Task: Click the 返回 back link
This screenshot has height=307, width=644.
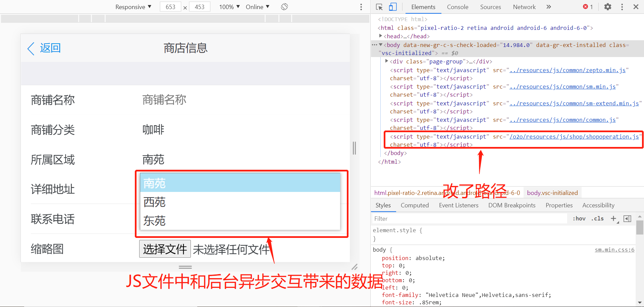Action: pyautogui.click(x=50, y=48)
